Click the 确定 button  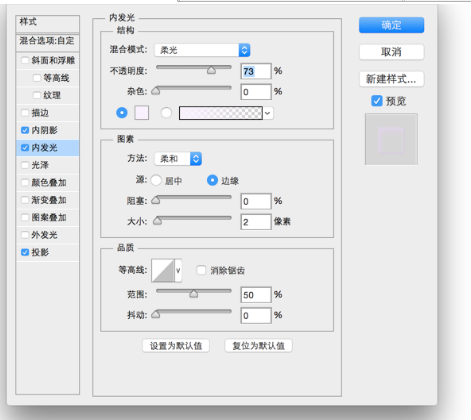(391, 25)
